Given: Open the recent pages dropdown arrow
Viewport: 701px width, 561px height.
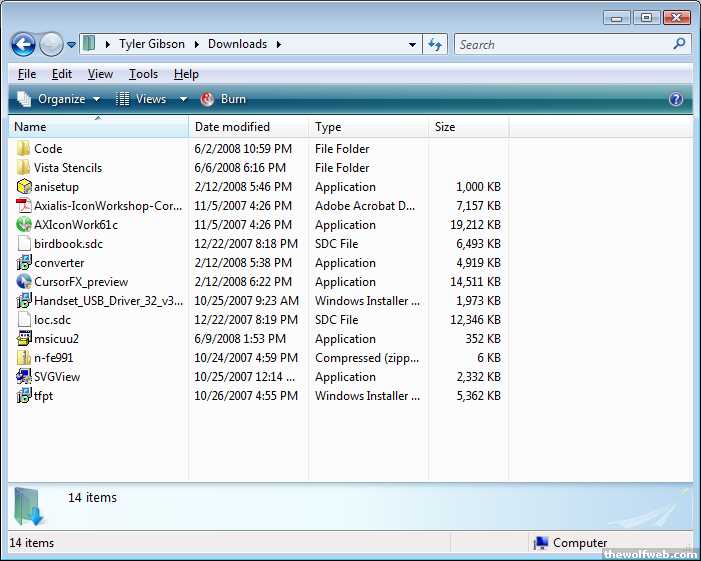Looking at the screenshot, I should point(71,45).
